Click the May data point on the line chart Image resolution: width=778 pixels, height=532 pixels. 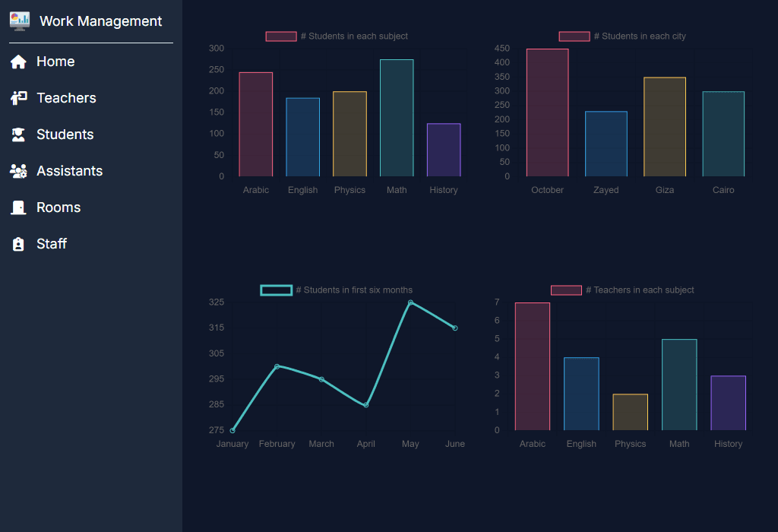tap(410, 302)
